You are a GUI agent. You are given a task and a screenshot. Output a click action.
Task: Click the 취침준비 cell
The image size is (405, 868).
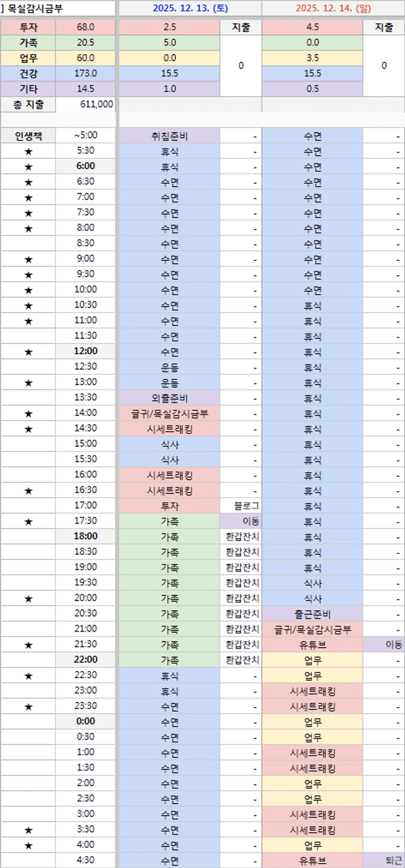169,136
